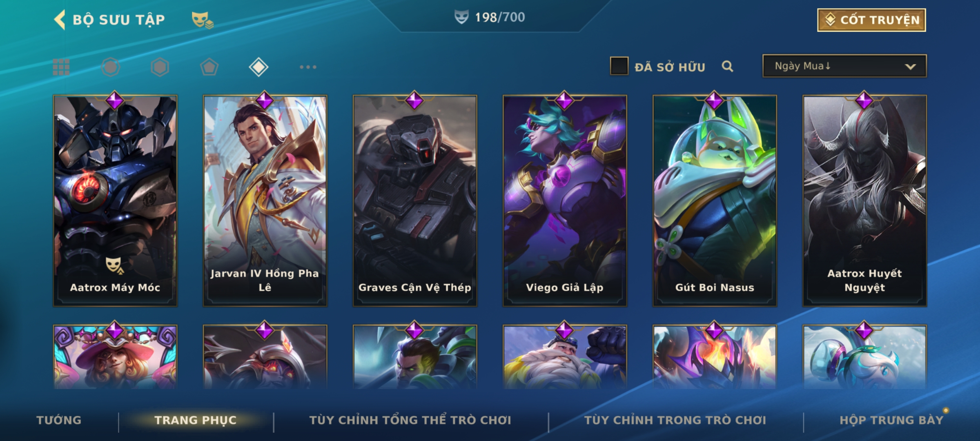Click the Cốt Truyện button
The width and height of the screenshot is (980, 441).
click(x=871, y=20)
